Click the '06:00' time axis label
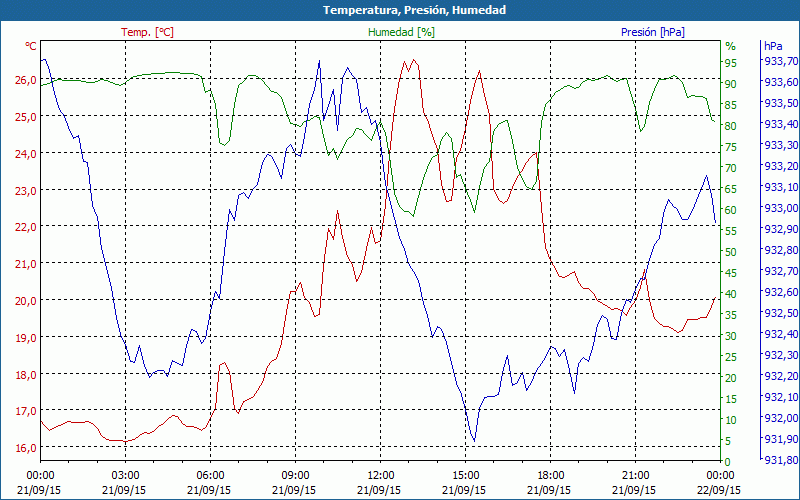This screenshot has height=500, width=800. point(209,476)
